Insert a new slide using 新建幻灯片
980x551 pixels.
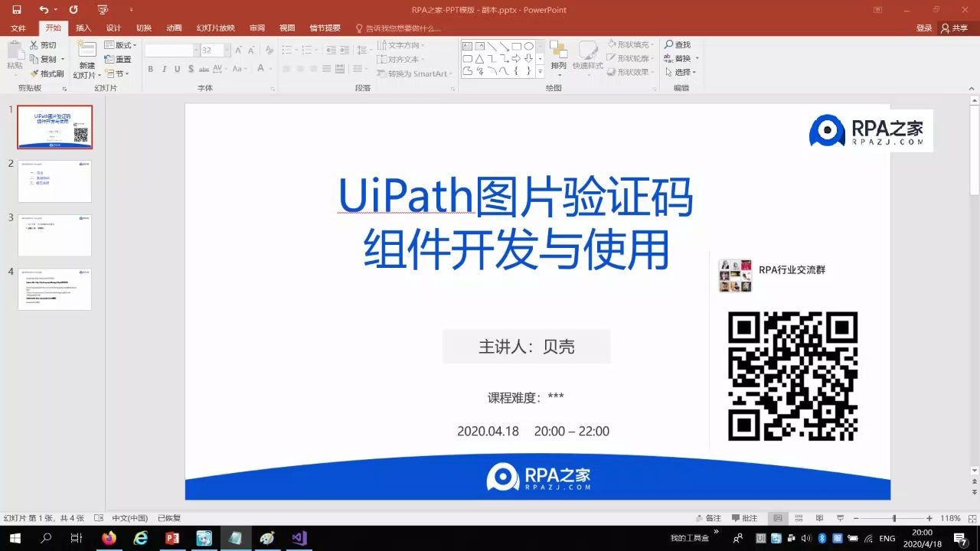(87, 60)
